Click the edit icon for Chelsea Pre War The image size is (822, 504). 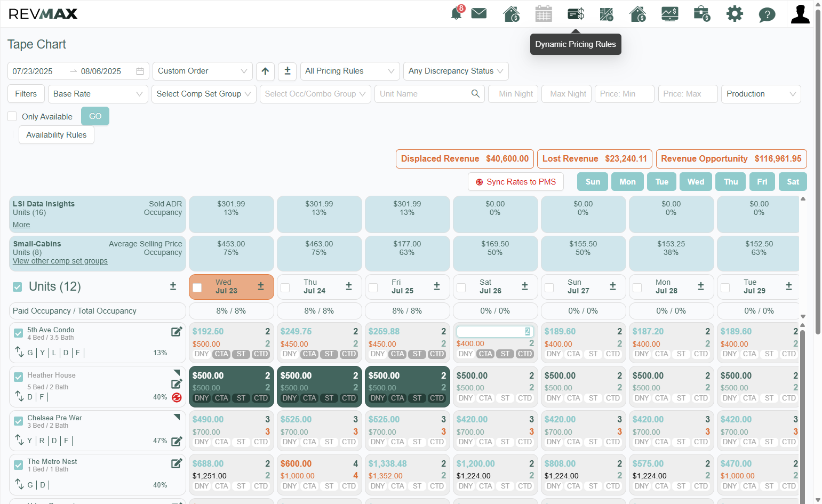coord(177,441)
